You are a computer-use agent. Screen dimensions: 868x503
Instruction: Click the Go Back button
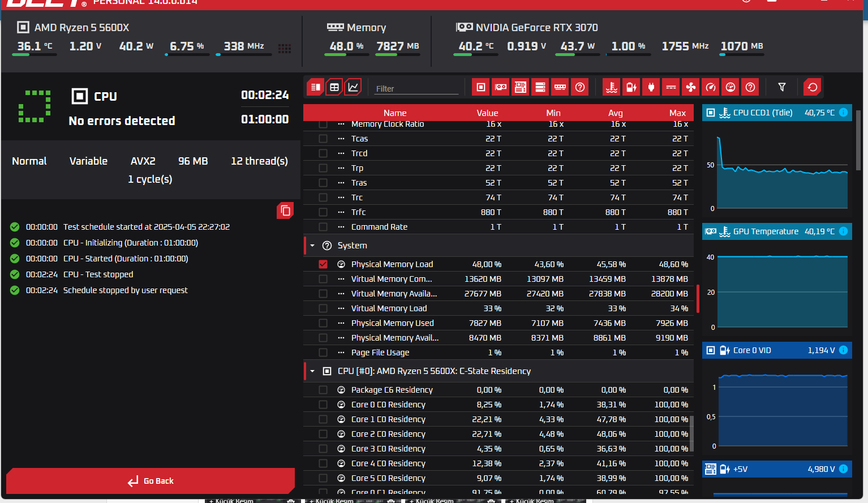point(151,481)
